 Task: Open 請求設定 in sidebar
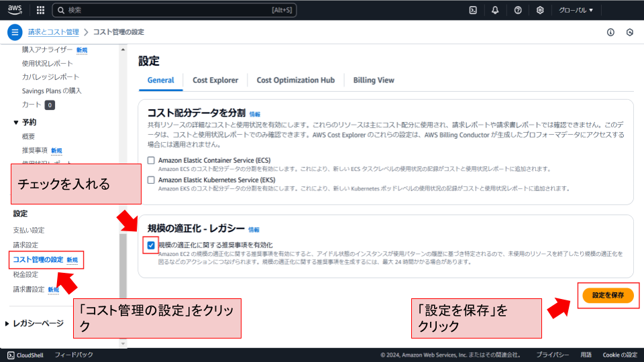pyautogui.click(x=25, y=245)
